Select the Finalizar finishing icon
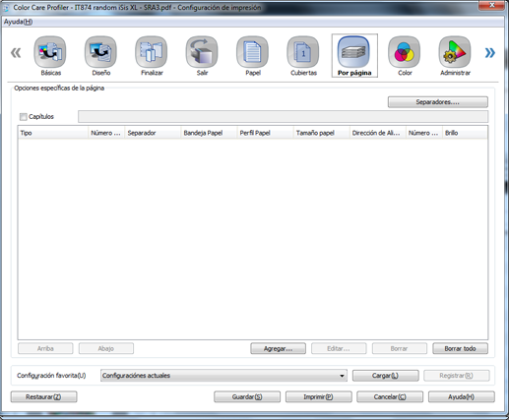The width and height of the screenshot is (509, 420). tap(152, 52)
